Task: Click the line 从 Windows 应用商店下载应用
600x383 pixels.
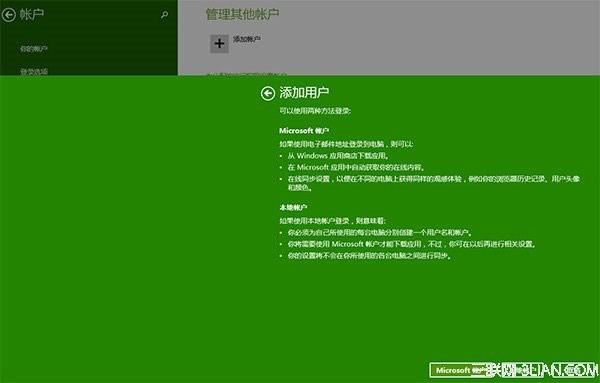Action: coord(339,156)
